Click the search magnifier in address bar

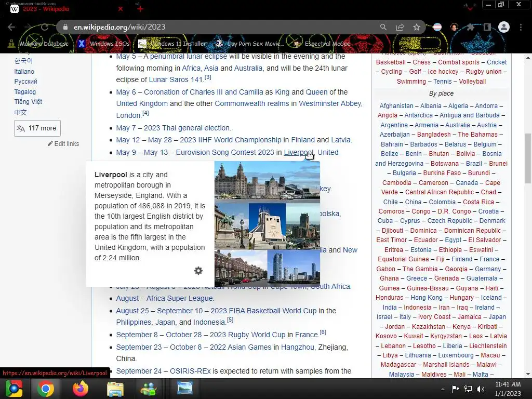pyautogui.click(x=383, y=27)
